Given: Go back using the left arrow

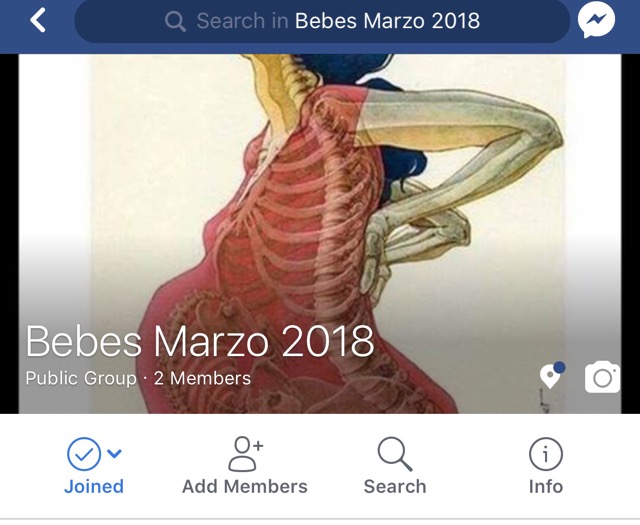Looking at the screenshot, I should pyautogui.click(x=38, y=20).
